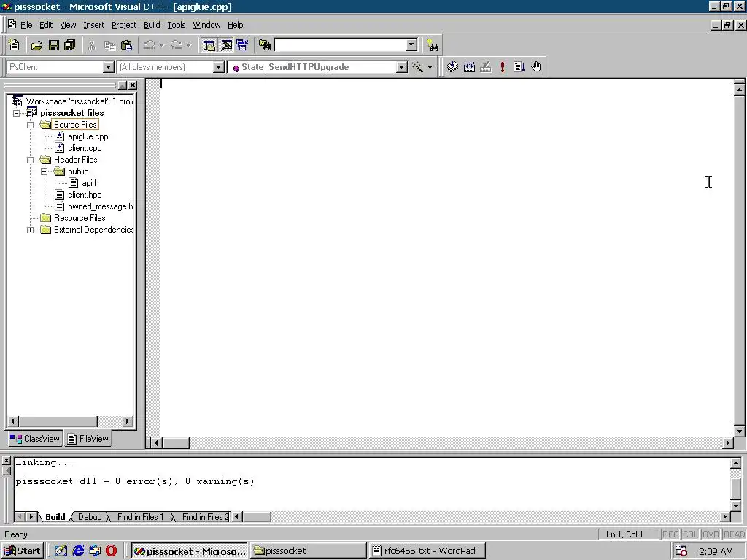
Task: Open the Redo history dropdown arrow
Action: point(189,45)
